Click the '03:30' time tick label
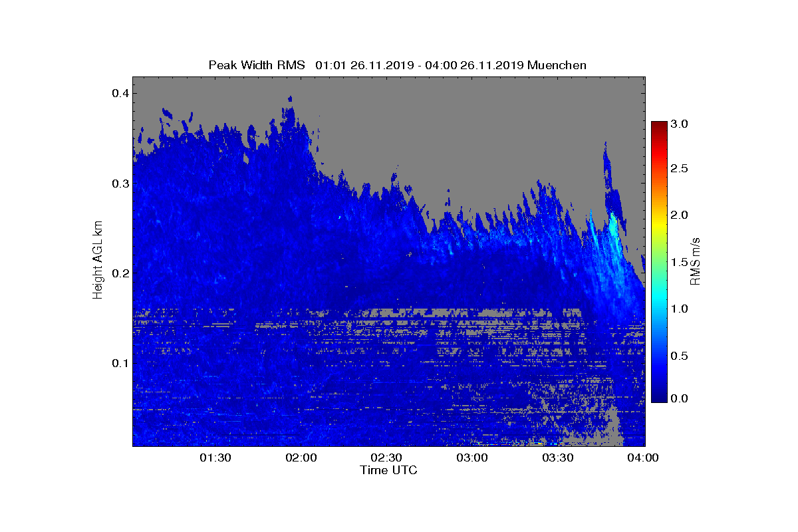This screenshot has height=532, width=798. [x=559, y=458]
